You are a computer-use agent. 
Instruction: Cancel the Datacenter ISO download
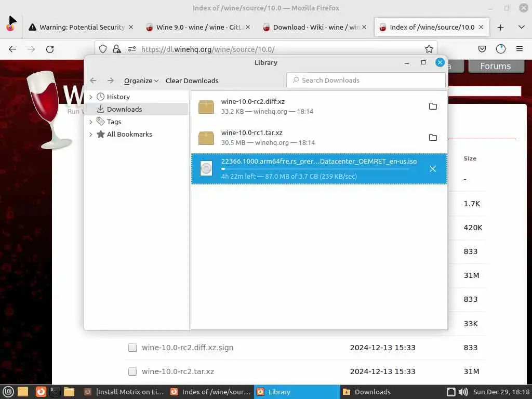433,169
